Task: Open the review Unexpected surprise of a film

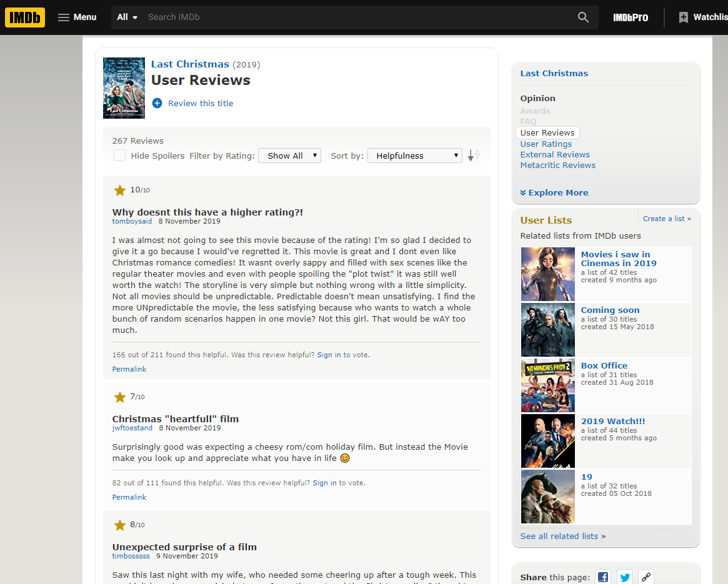Action: 184,547
